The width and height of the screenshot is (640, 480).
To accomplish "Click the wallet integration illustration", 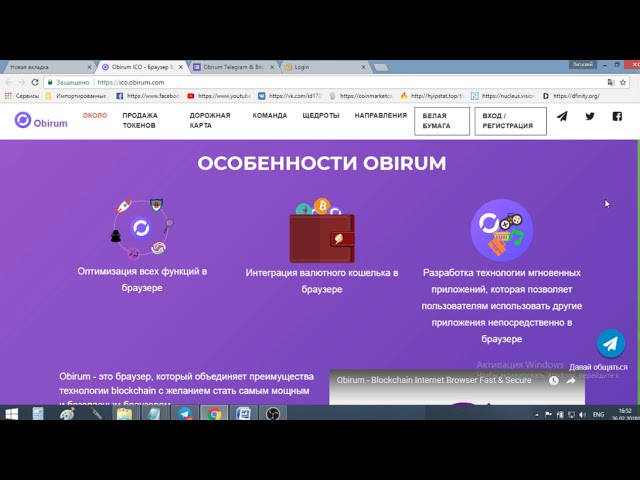I will [x=322, y=231].
